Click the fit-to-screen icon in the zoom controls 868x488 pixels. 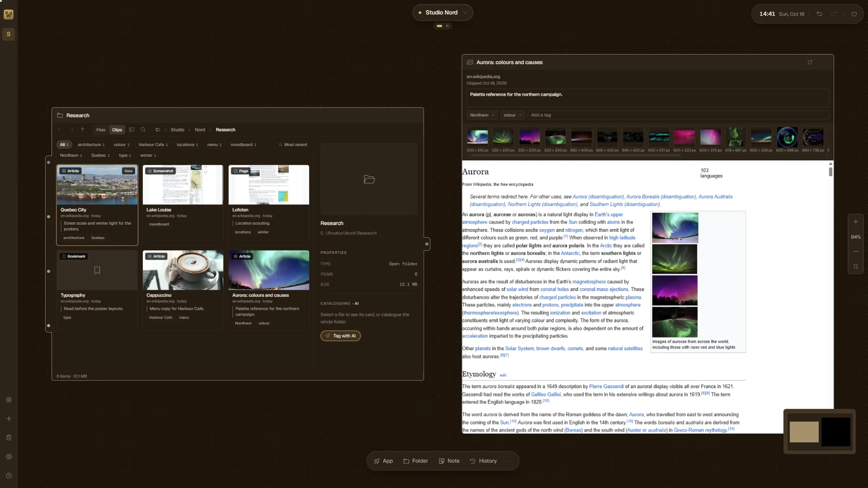point(856,266)
